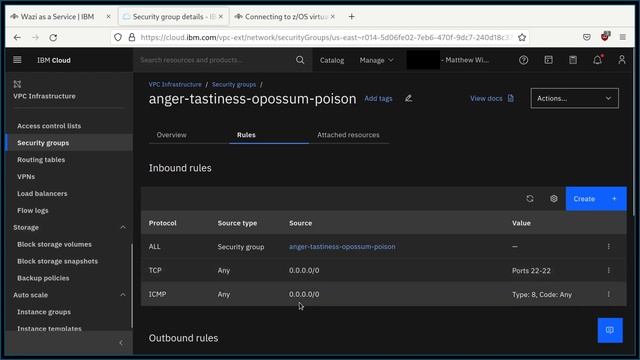Open Block storage volumes in sidebar
The width and height of the screenshot is (640, 360).
coord(54,244)
